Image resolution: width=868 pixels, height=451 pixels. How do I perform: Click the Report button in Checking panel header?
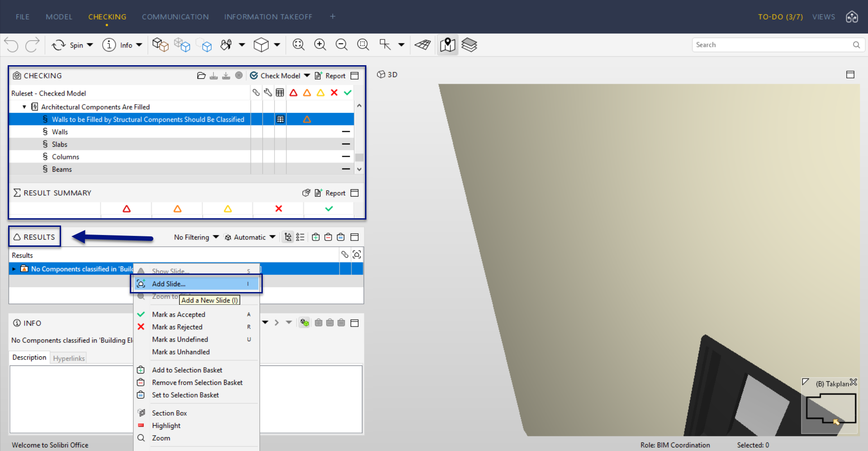[330, 76]
